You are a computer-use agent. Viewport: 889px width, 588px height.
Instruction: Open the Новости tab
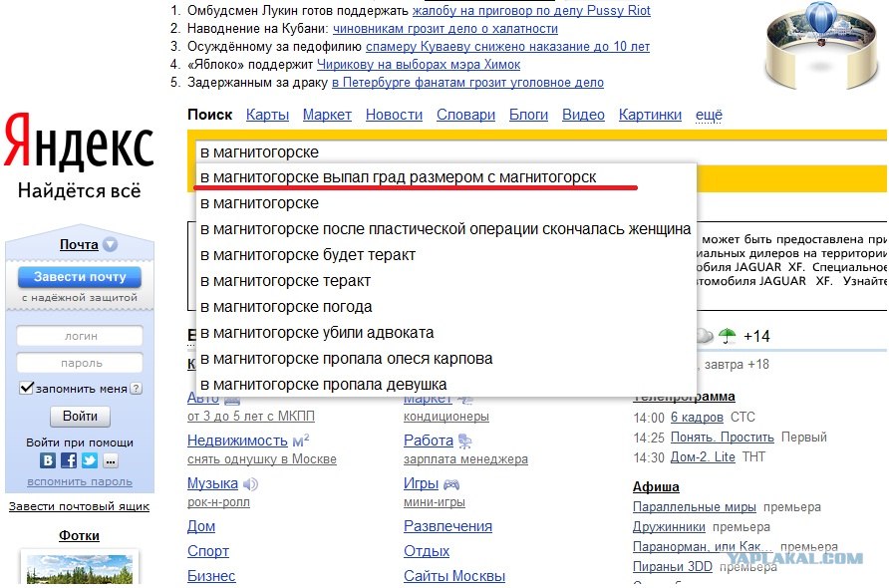pos(394,115)
